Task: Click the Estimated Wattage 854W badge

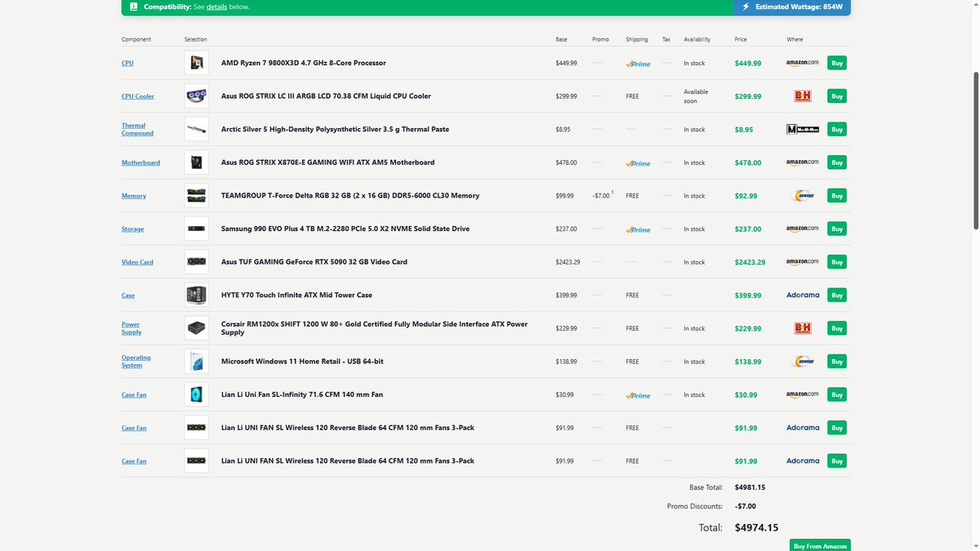Action: coord(792,7)
